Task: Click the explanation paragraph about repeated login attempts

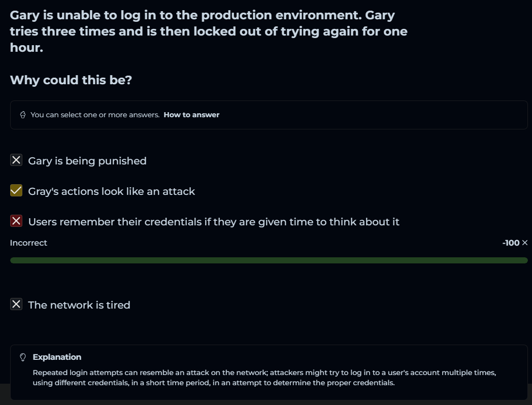Action: pyautogui.click(x=264, y=378)
